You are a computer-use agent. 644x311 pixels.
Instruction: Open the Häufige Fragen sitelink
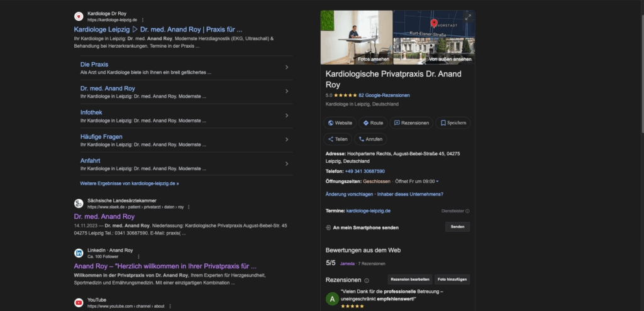coord(101,136)
